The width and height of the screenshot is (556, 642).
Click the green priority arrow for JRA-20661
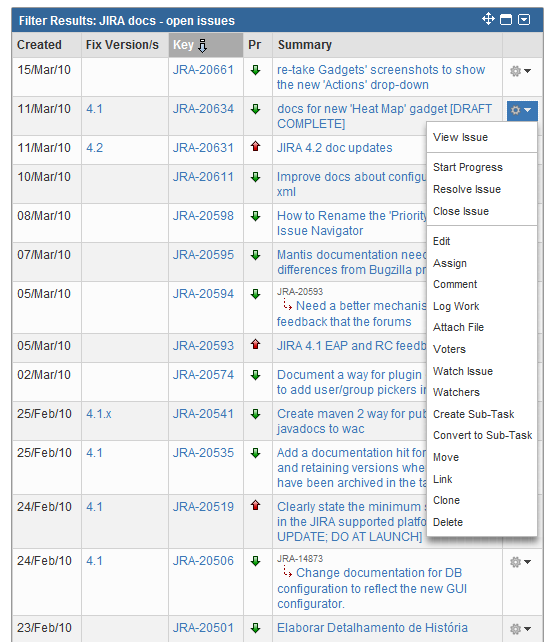(x=255, y=70)
